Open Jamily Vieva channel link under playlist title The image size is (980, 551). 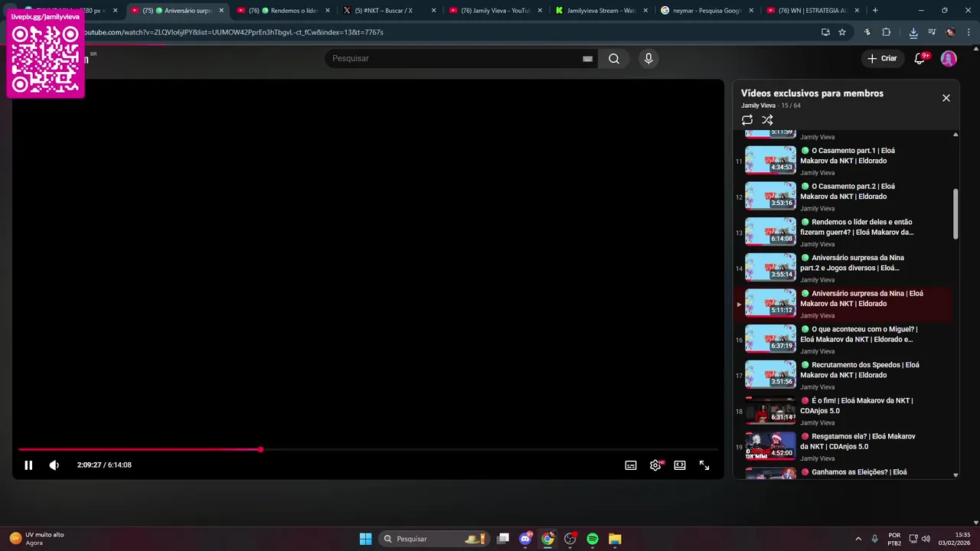click(758, 106)
